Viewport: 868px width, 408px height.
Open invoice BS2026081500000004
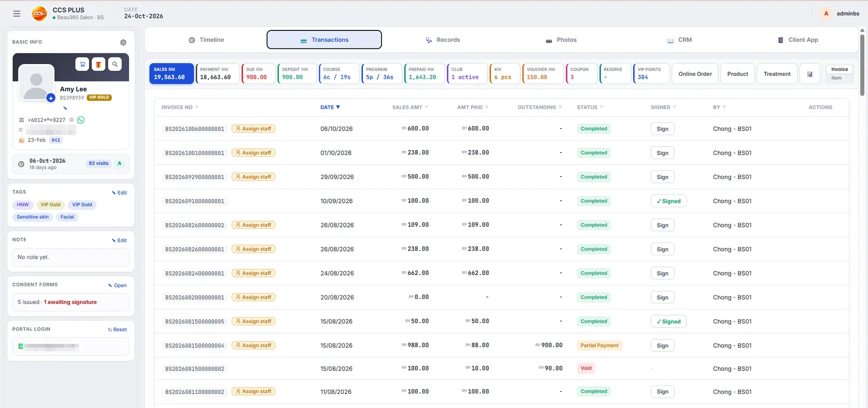195,346
